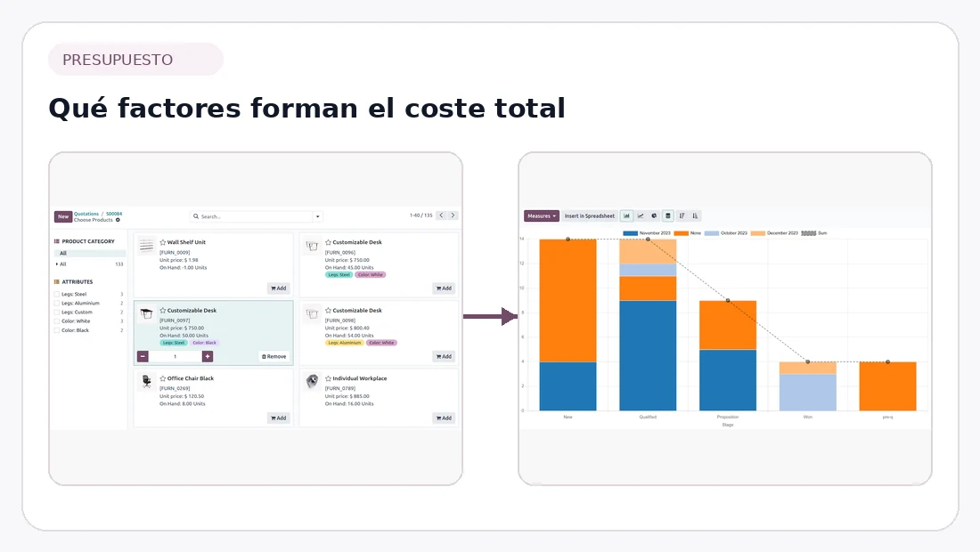Click the Legs: Aluminium tag on FURN_0098
The width and height of the screenshot is (980, 552).
(x=345, y=343)
